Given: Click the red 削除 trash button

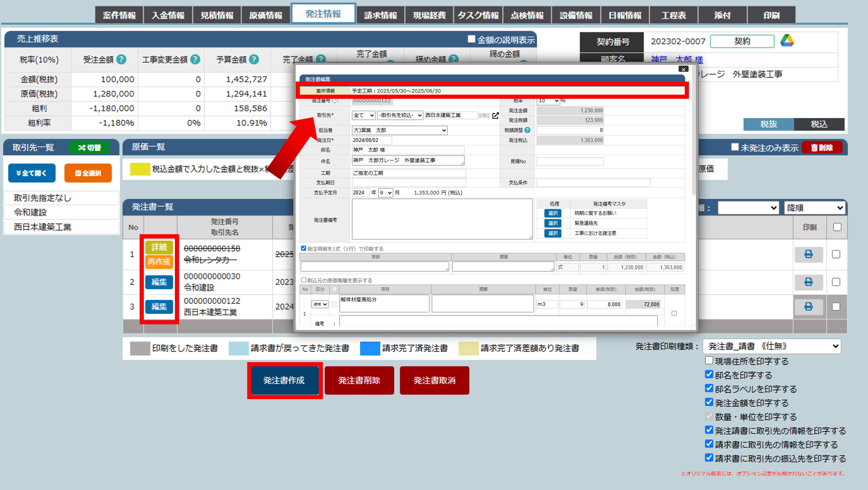Looking at the screenshot, I should (x=822, y=147).
